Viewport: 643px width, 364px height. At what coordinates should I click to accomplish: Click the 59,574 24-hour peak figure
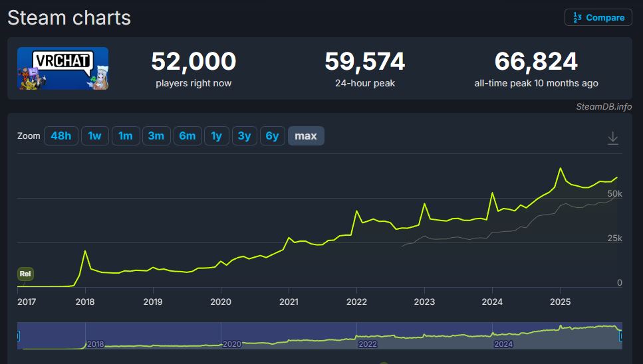coord(365,61)
